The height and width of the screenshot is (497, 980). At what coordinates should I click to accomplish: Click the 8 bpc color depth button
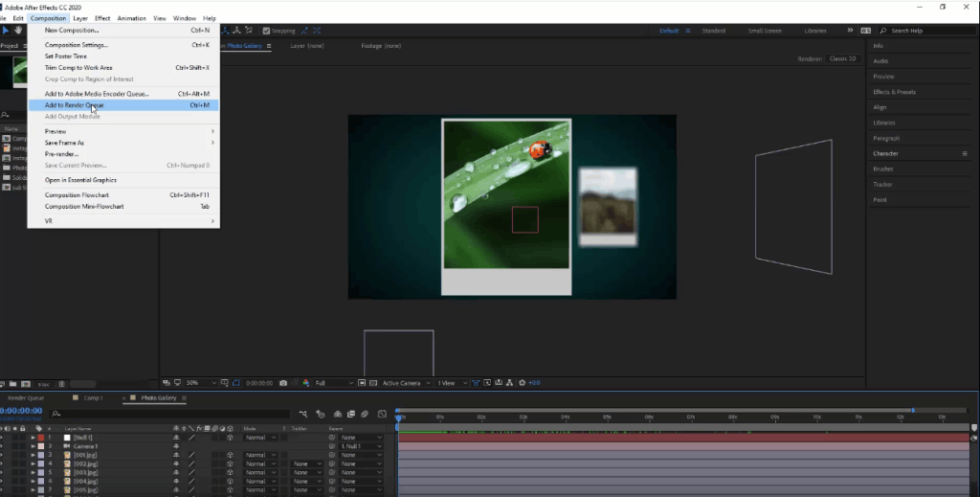(44, 384)
